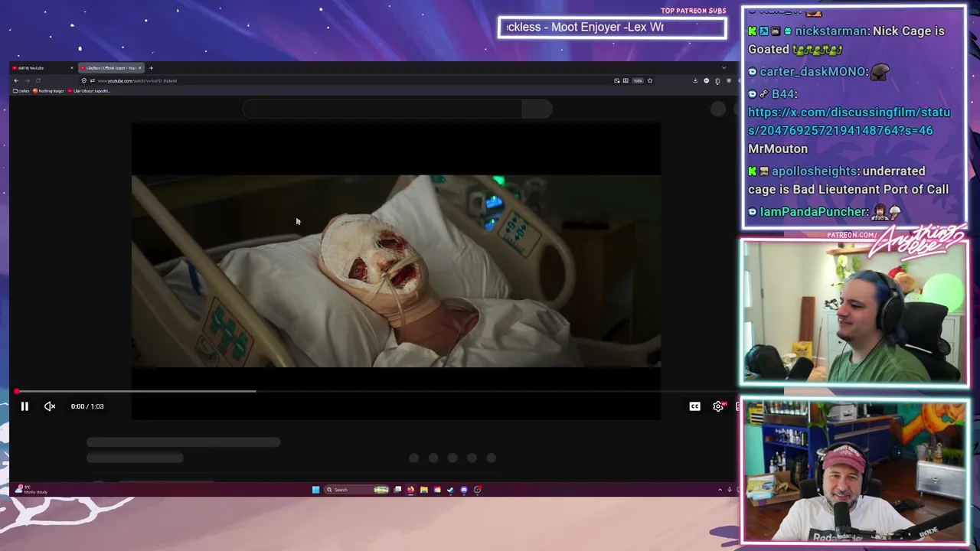Bookmark this page with the star icon
Screen dimensions: 980x551
(x=650, y=80)
